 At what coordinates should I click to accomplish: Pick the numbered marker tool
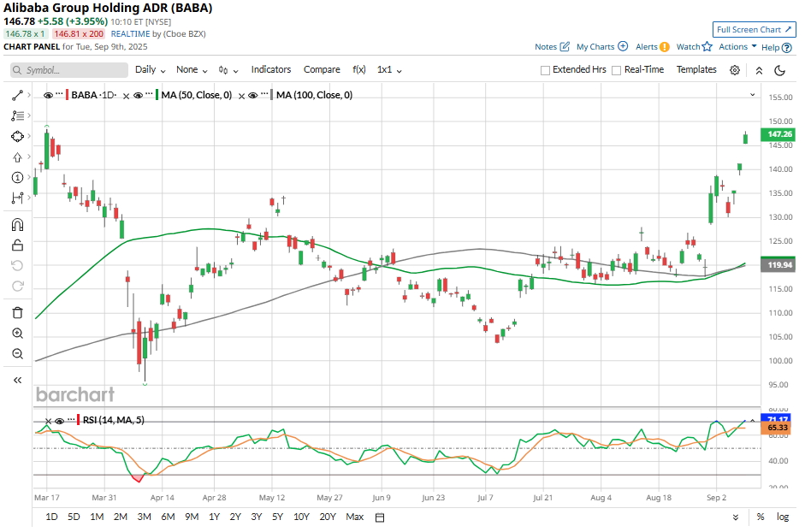click(17, 178)
